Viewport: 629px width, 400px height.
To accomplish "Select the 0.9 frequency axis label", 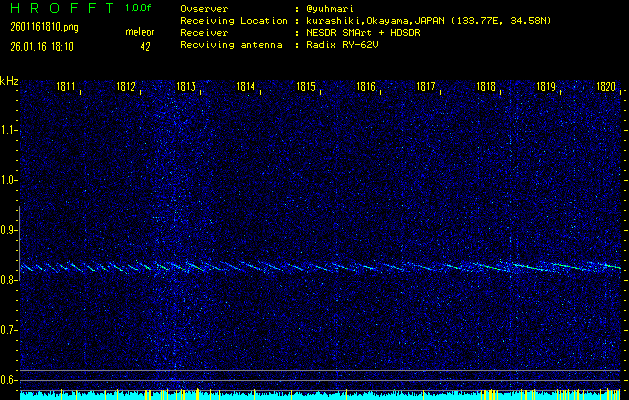I will tap(9, 230).
